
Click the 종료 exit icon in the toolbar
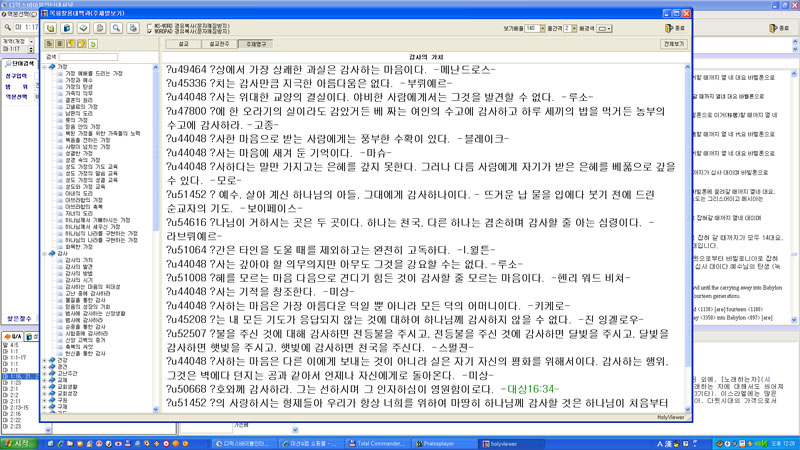pos(677,29)
